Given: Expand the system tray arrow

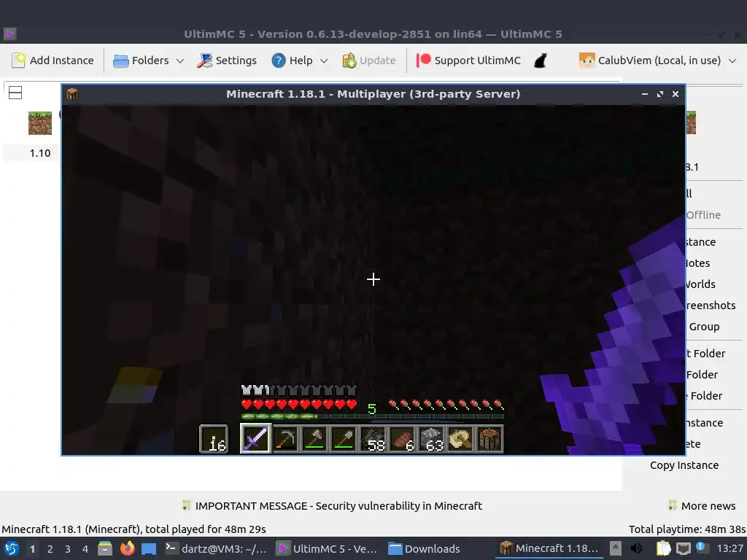Looking at the screenshot, I should coord(616,548).
